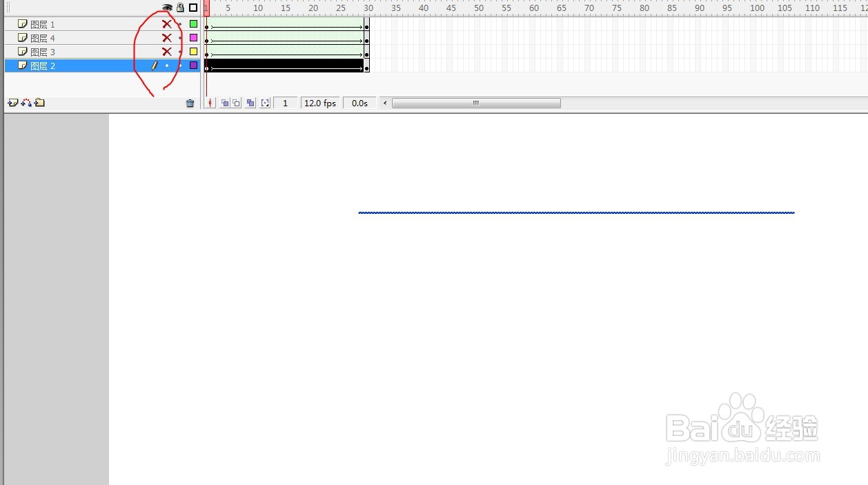
Task: Lock 图层 2 with its lock dot
Action: [x=180, y=66]
